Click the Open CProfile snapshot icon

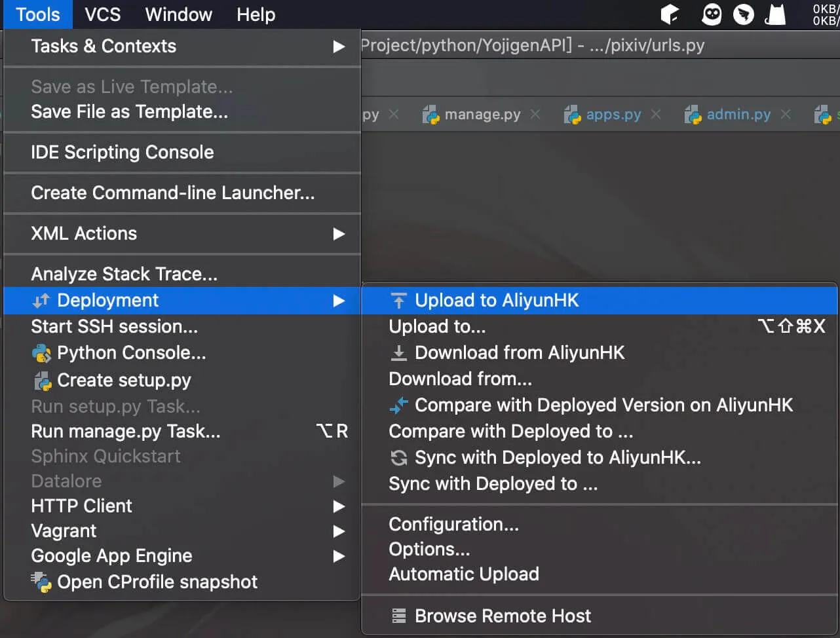[41, 582]
